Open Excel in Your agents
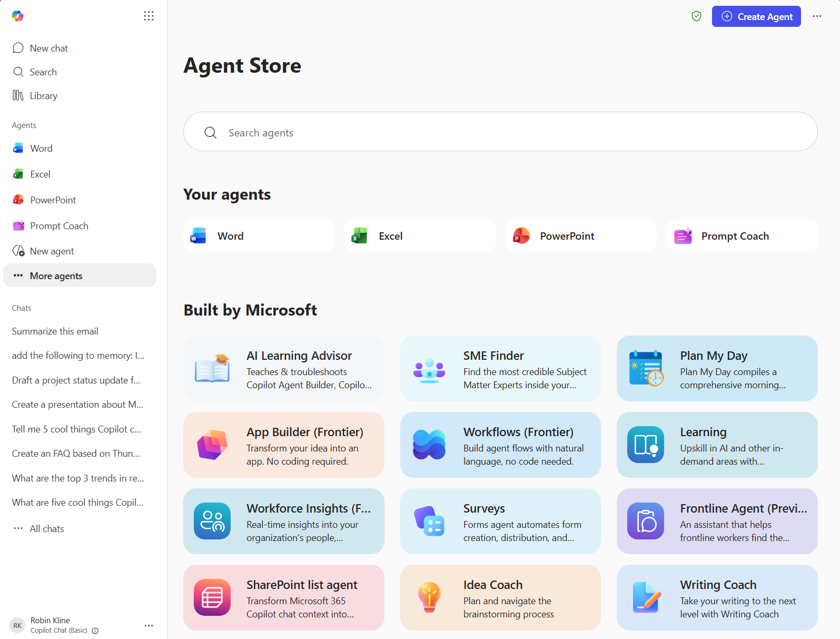840x639 pixels. click(x=420, y=235)
